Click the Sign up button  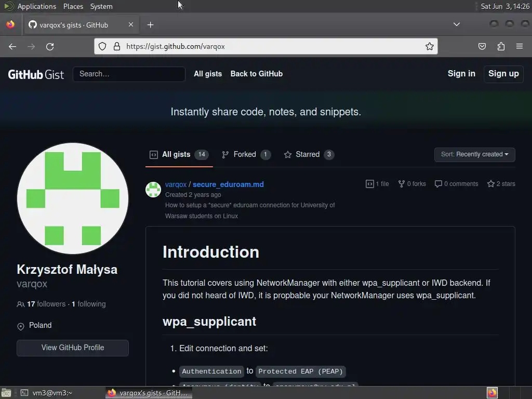pyautogui.click(x=503, y=74)
